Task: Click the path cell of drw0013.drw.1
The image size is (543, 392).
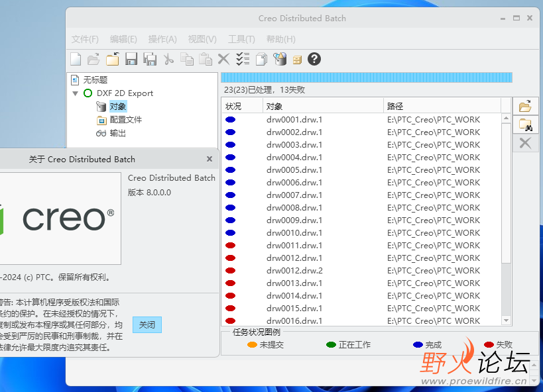Action: click(434, 283)
